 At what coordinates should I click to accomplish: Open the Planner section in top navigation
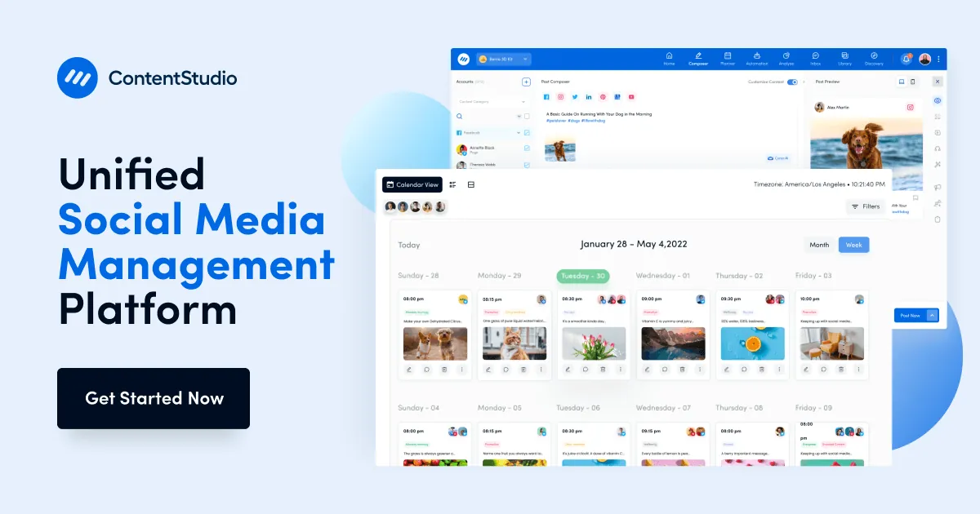(x=727, y=60)
